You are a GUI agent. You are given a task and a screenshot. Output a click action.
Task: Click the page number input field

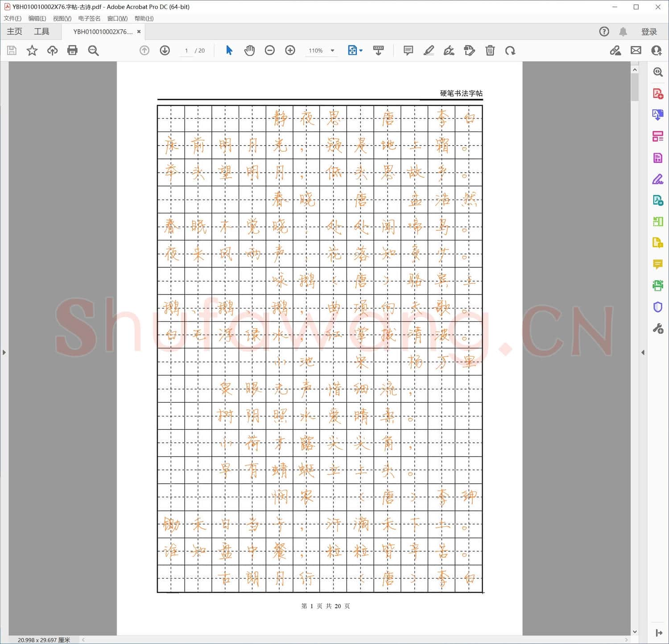click(186, 50)
